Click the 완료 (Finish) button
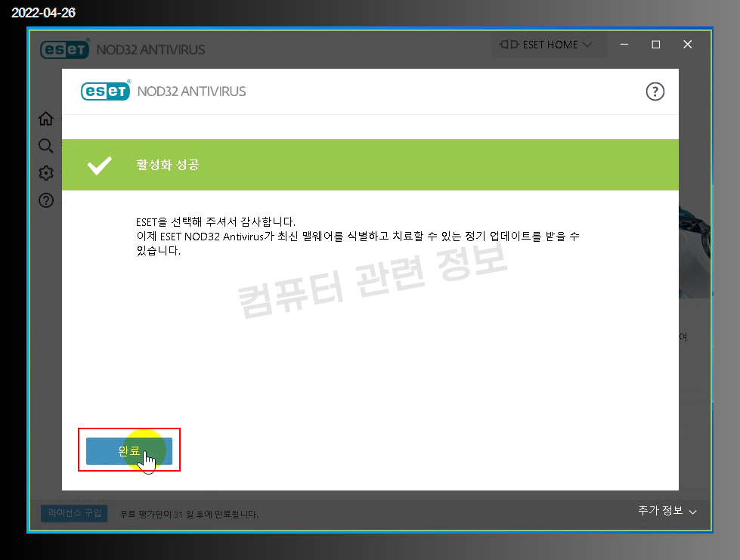The image size is (740, 560). pos(128,451)
